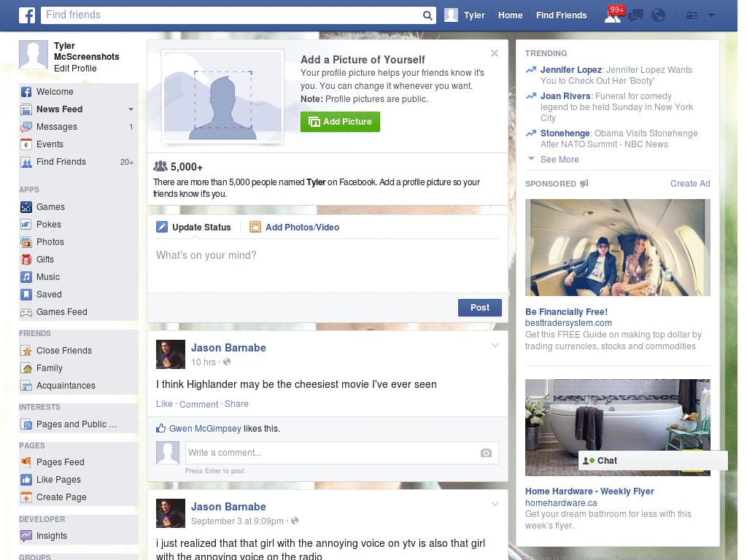Screen dimensions: 747x560
Task: Open the Photos icon in sidebar
Action: (x=26, y=242)
